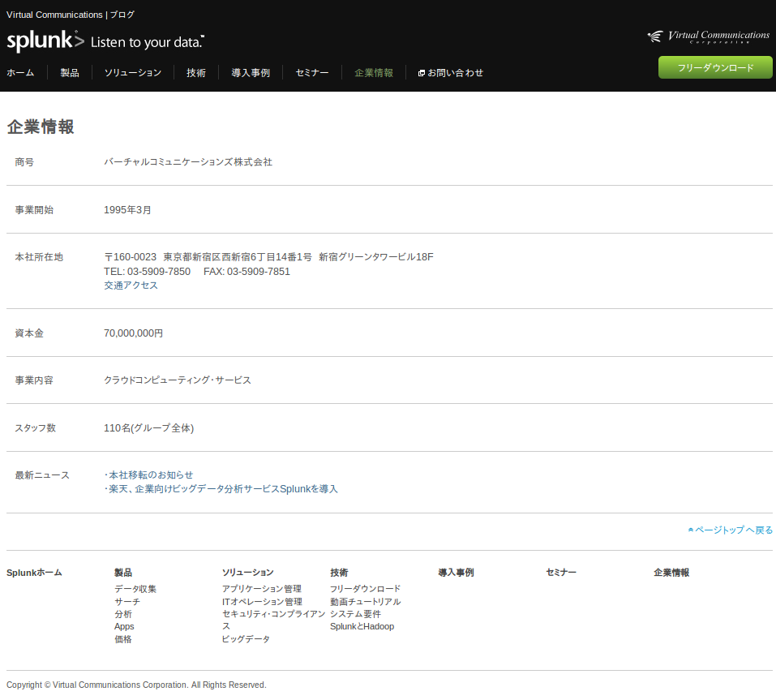Click the footer 製品 column heading
This screenshot has height=700, width=776.
click(x=123, y=573)
